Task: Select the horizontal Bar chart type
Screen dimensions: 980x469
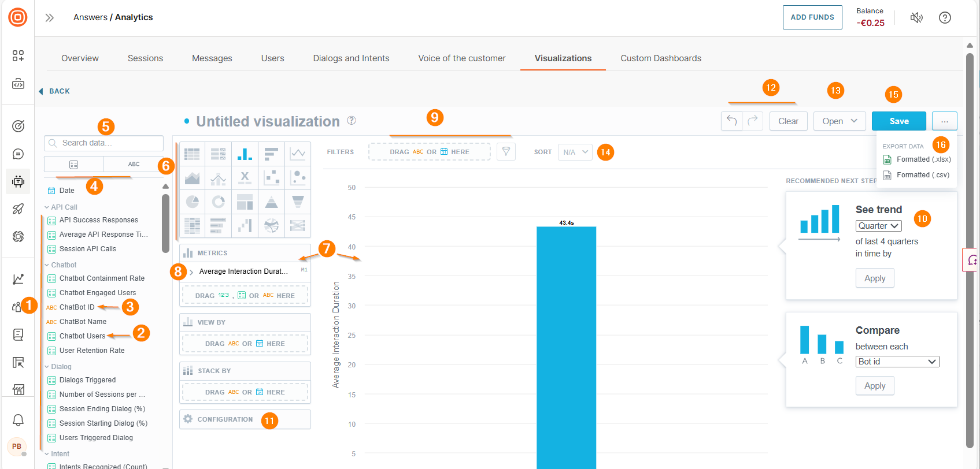Action: coord(271,154)
